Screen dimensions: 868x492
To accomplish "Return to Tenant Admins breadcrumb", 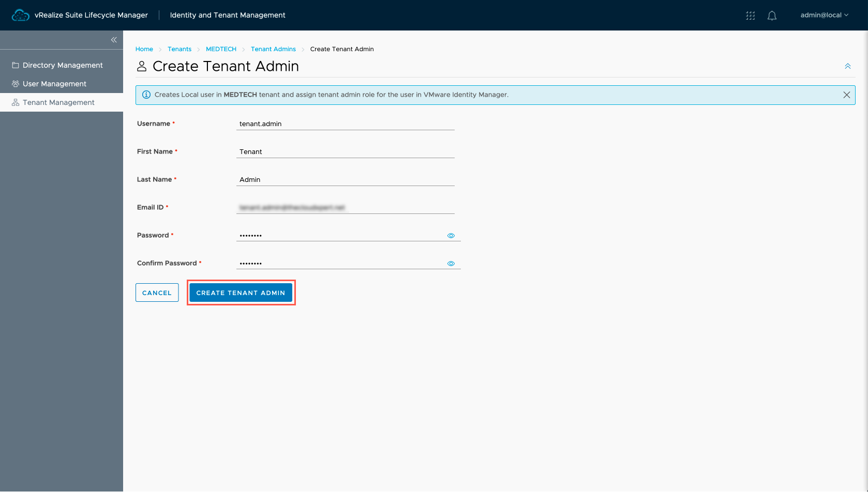I will pos(273,49).
